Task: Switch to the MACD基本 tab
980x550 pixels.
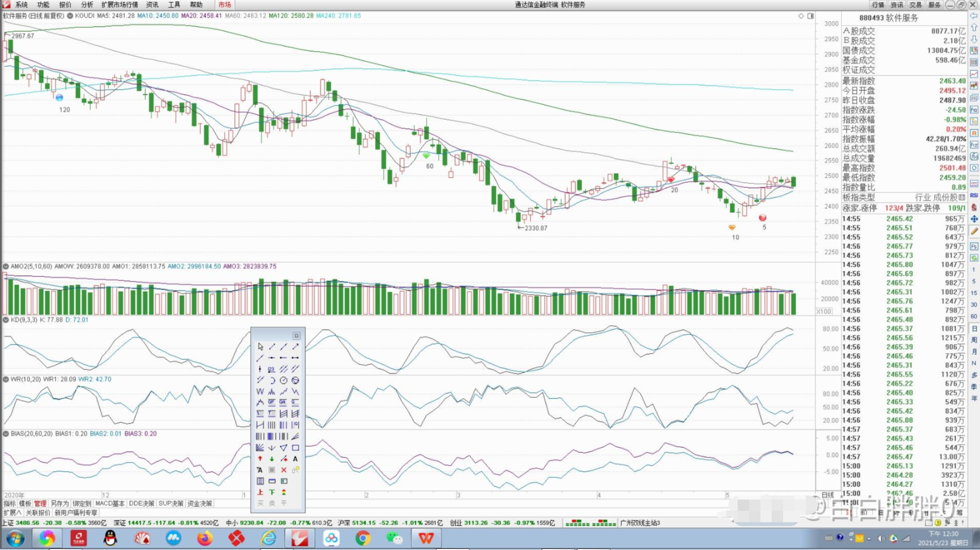Action: [x=110, y=503]
